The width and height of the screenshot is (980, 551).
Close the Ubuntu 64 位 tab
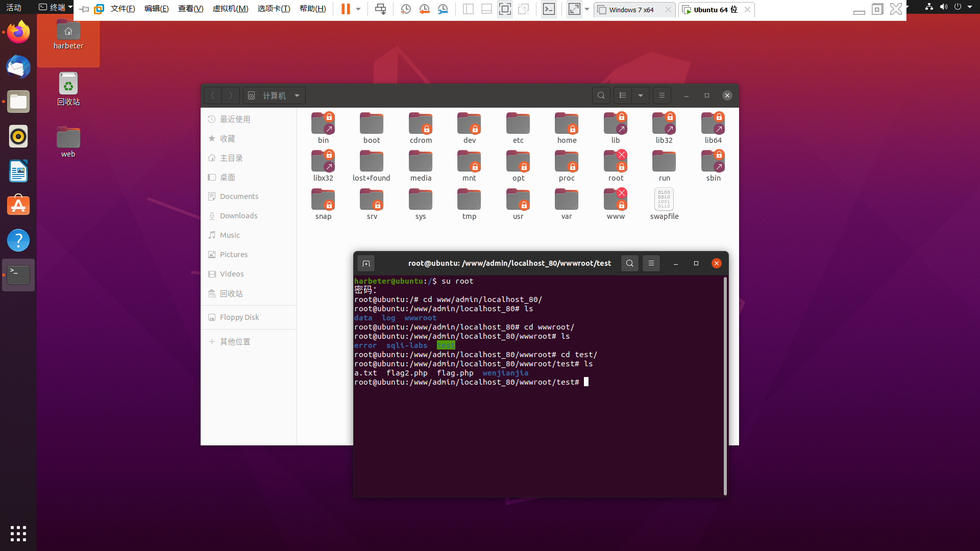[747, 10]
